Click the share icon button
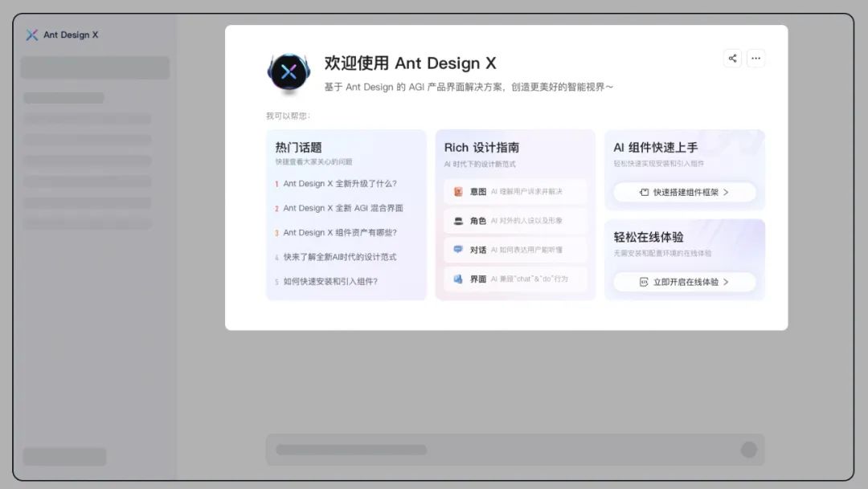Viewport: 868px width, 489px height. 732,58
